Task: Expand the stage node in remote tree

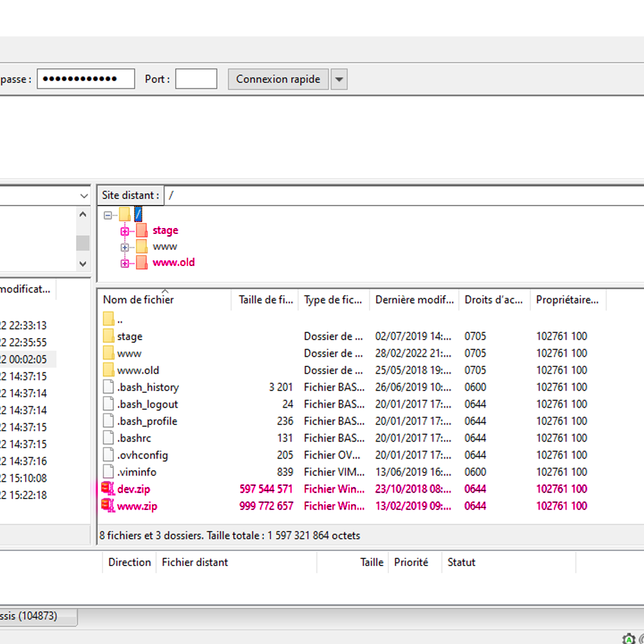Action: coord(124,231)
